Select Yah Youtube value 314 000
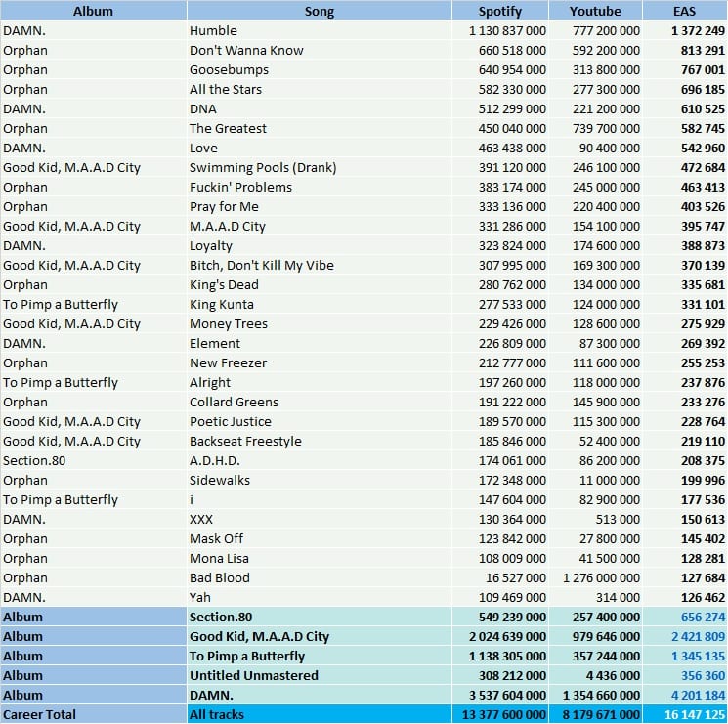728x724 pixels. coord(617,597)
